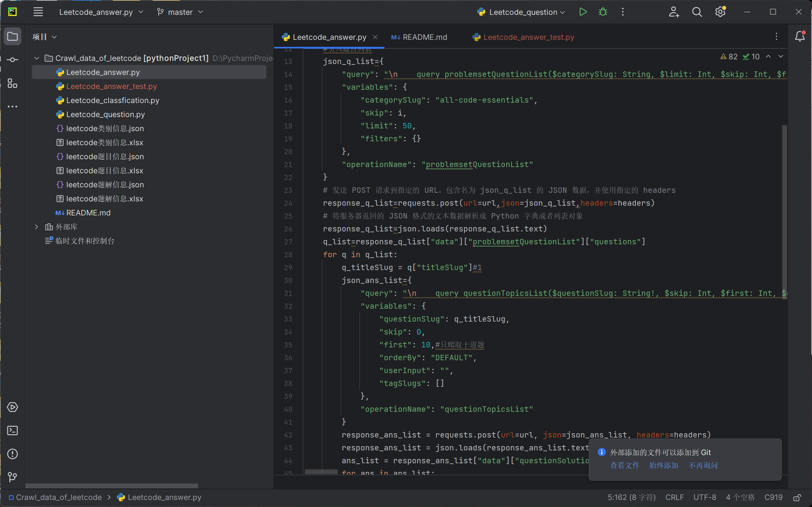Screen dimensions: 812x507
Task: Click Crawl_data_of_leetcode breadcrumb
Action: pyautogui.click(x=55, y=498)
